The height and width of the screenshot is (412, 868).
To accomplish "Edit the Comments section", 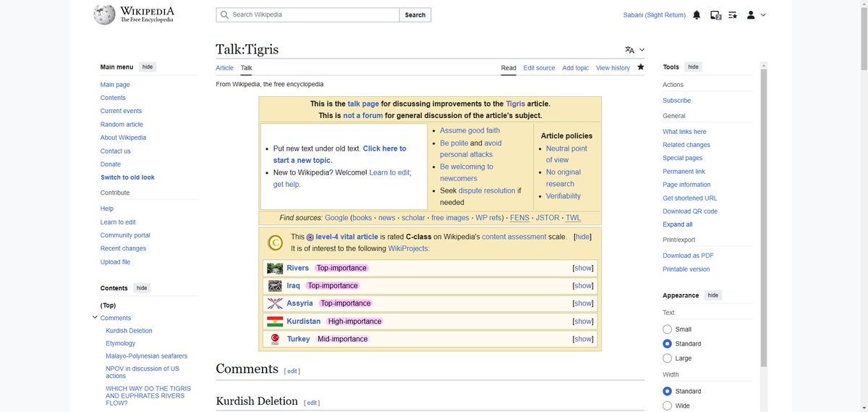I will coord(292,371).
